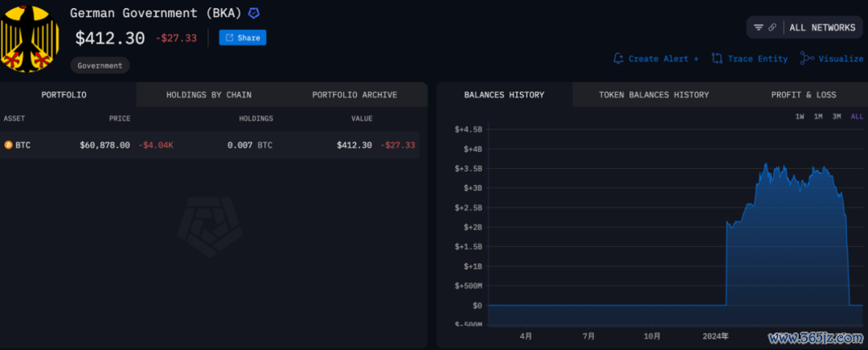This screenshot has width=868, height=350.
Task: Click the Trace Entity path icon
Action: (717, 58)
